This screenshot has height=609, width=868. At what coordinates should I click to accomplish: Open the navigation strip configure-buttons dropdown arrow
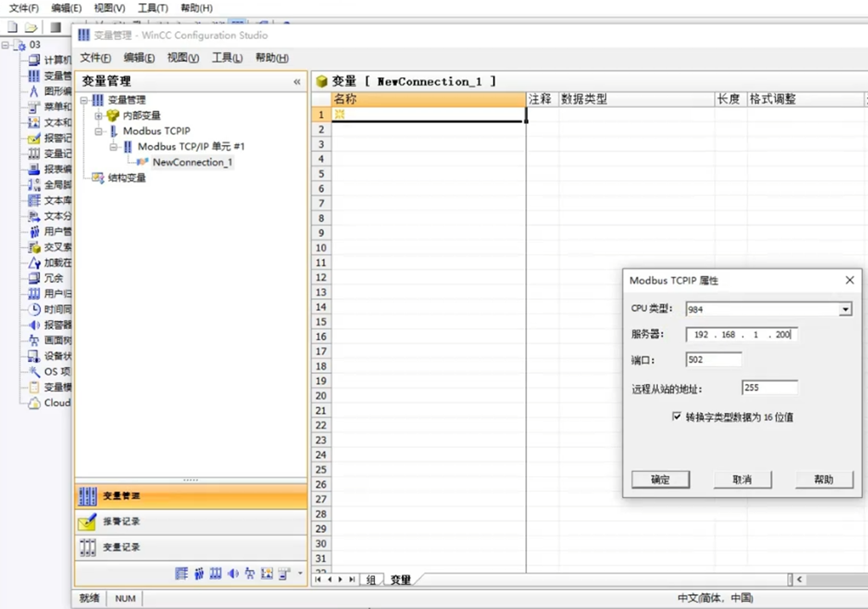click(300, 573)
